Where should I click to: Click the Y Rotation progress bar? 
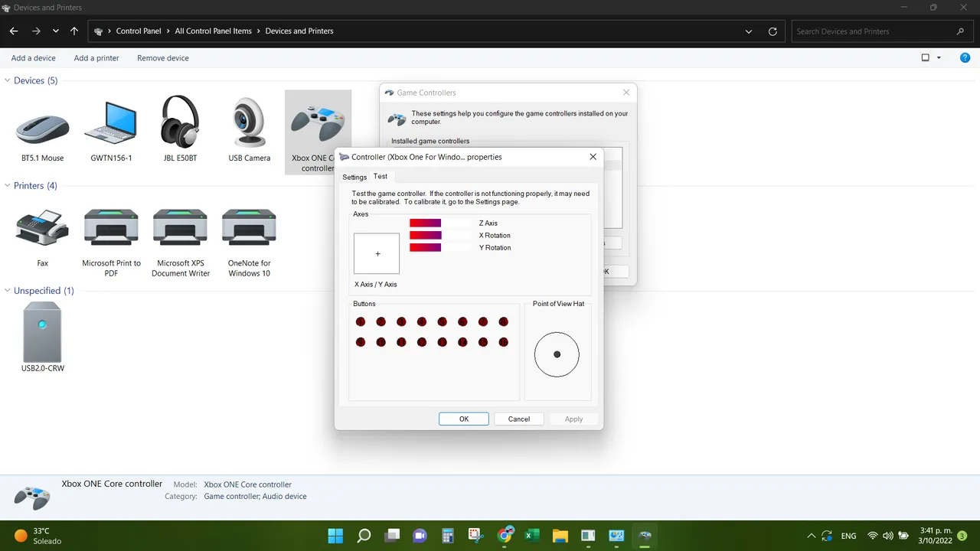point(440,247)
